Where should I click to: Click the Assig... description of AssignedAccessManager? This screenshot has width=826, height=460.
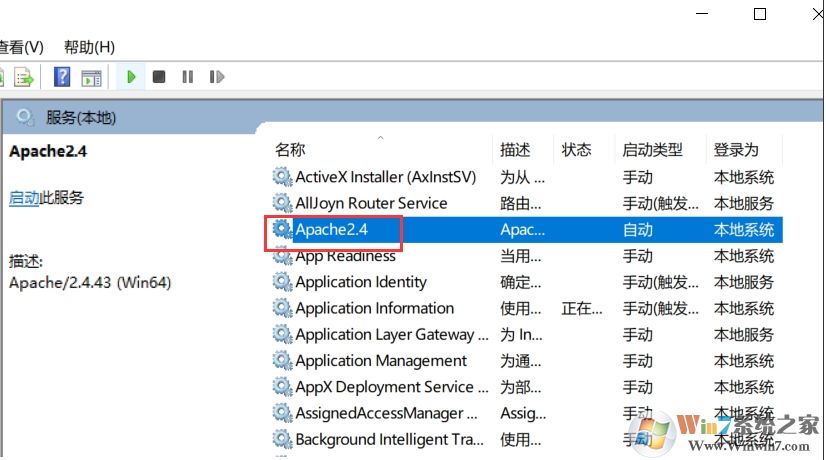[523, 414]
